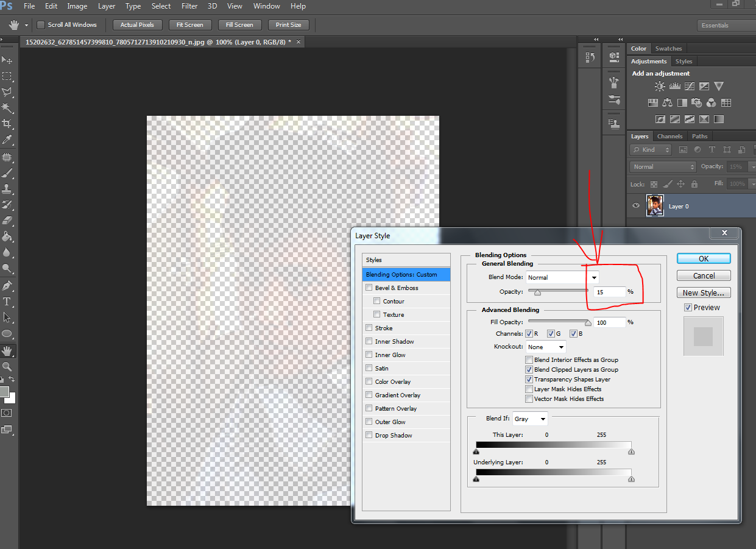Open the Layer menu
The image size is (756, 549).
point(107,6)
